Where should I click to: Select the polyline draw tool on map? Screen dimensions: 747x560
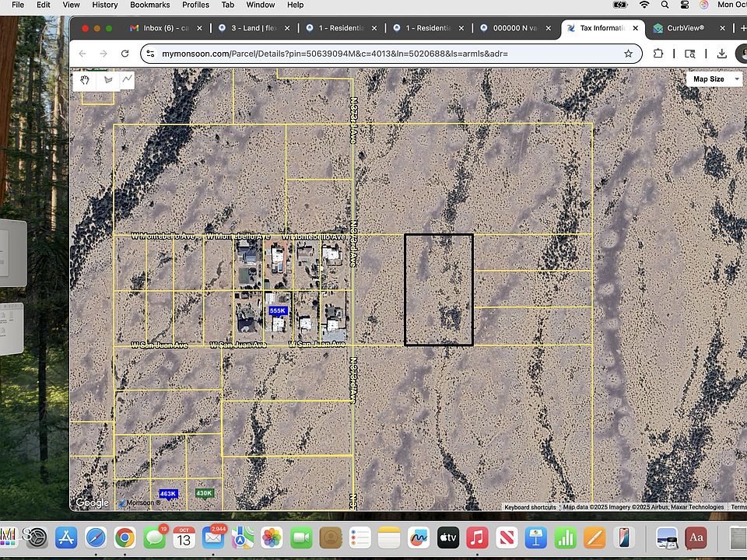(126, 79)
